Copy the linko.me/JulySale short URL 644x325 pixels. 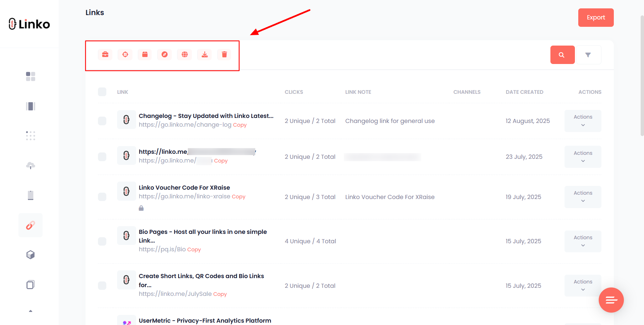click(x=220, y=294)
